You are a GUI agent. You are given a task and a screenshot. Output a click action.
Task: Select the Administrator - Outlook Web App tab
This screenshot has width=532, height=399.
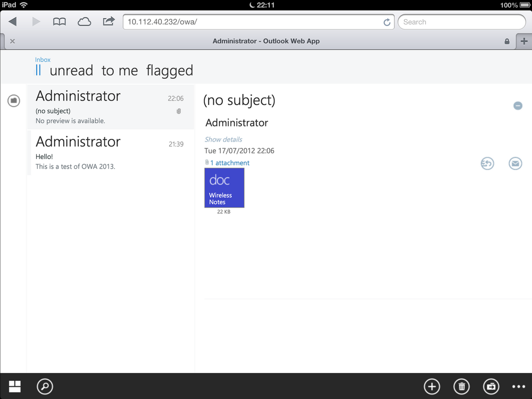pyautogui.click(x=266, y=41)
